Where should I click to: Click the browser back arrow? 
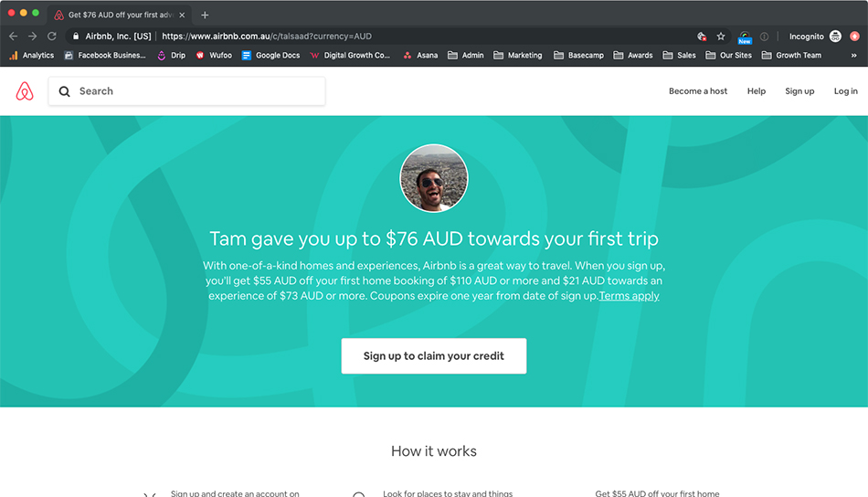(x=14, y=36)
